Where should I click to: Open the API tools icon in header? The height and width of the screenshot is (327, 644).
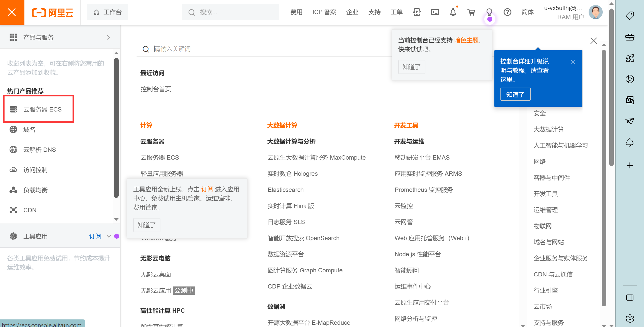click(417, 12)
